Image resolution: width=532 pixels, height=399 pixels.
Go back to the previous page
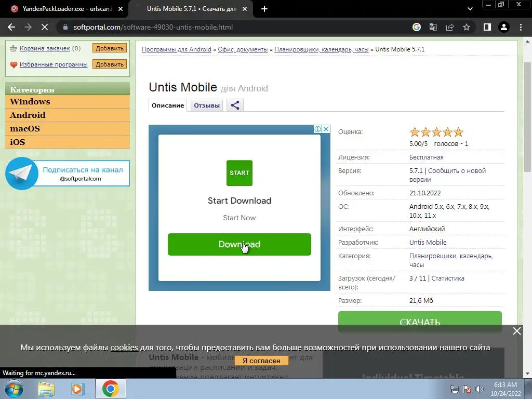point(11,27)
